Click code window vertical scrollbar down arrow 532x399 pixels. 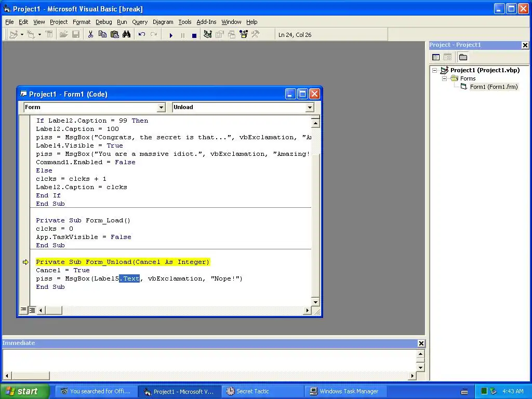pyautogui.click(x=315, y=302)
